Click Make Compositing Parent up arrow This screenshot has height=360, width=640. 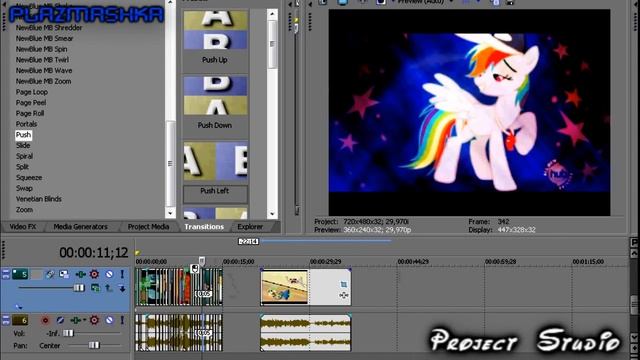point(109,288)
